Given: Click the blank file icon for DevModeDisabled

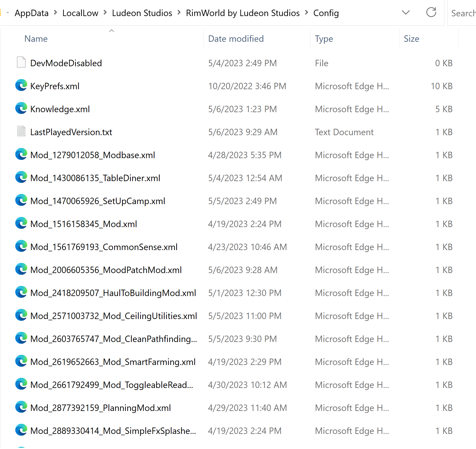Looking at the screenshot, I should click(21, 62).
